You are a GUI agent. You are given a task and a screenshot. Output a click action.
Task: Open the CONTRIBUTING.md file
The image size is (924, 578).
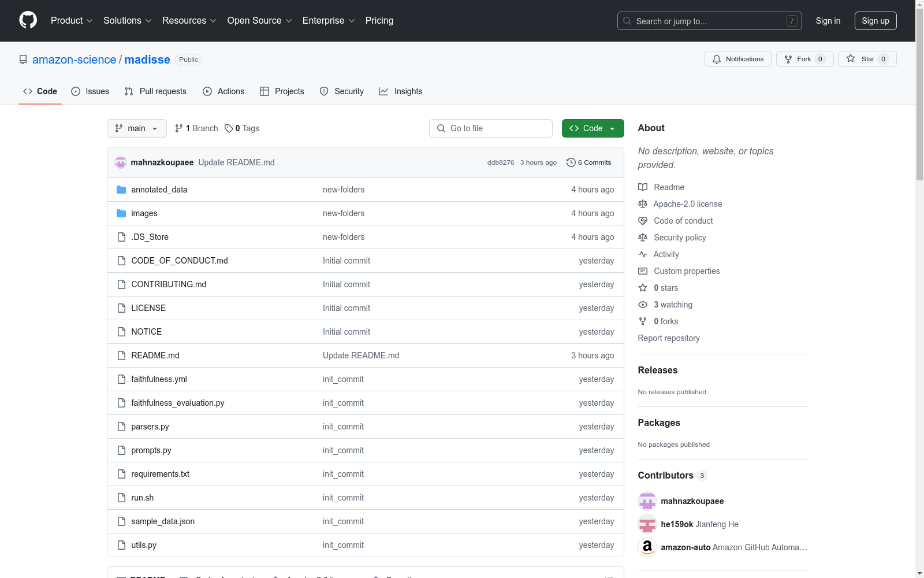click(169, 284)
